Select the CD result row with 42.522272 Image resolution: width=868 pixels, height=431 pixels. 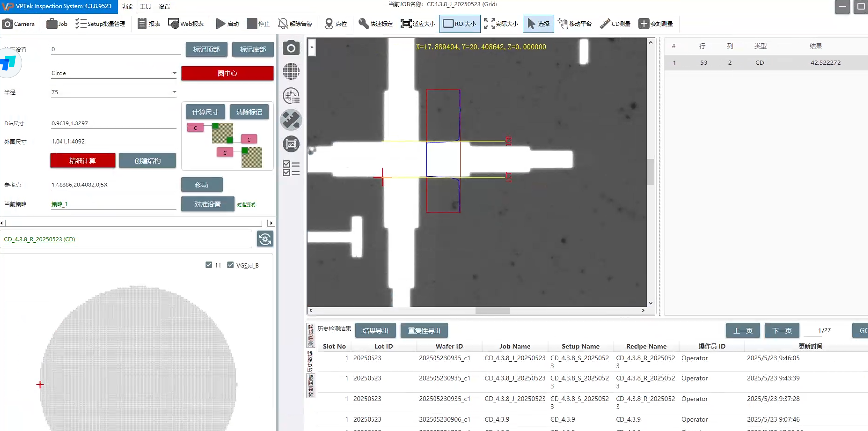click(x=766, y=62)
